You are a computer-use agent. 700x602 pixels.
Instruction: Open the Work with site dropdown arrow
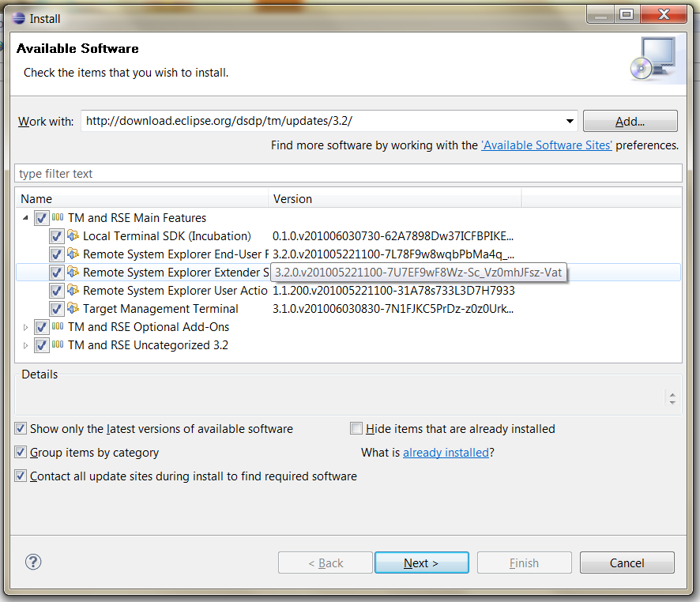(570, 121)
